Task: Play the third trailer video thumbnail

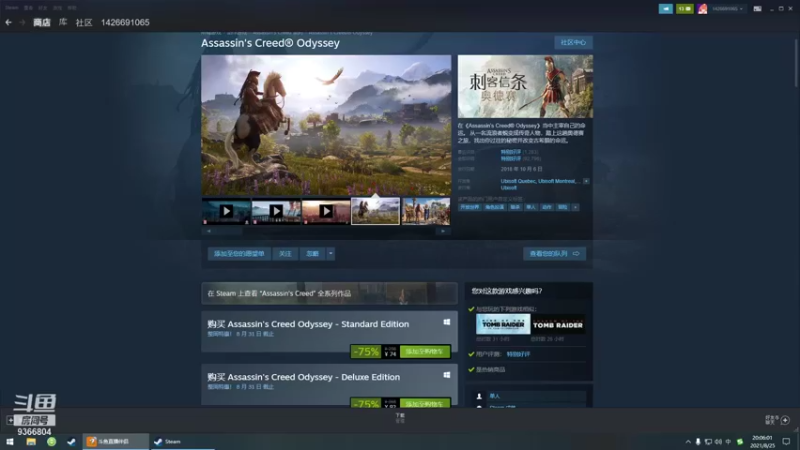Action: pyautogui.click(x=326, y=211)
